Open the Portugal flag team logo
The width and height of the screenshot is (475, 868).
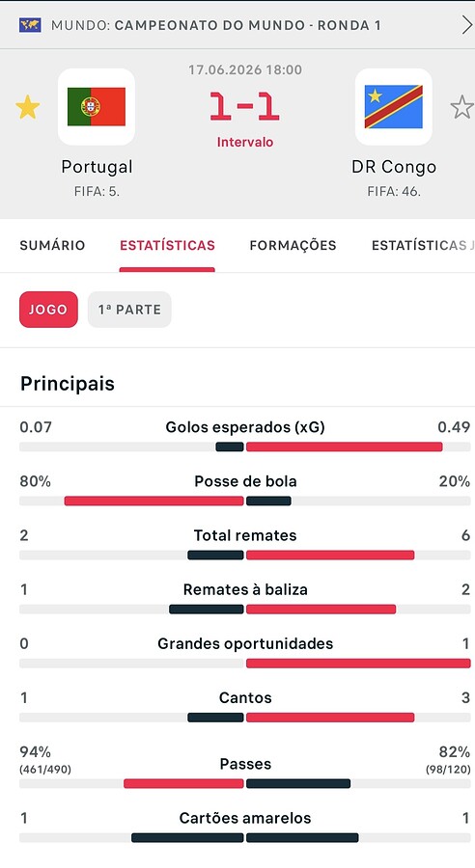point(97,107)
